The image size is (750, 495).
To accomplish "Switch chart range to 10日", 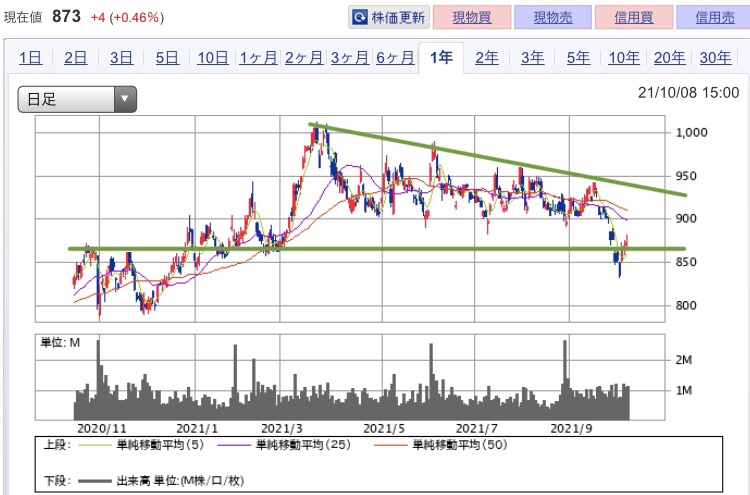I will click(213, 58).
